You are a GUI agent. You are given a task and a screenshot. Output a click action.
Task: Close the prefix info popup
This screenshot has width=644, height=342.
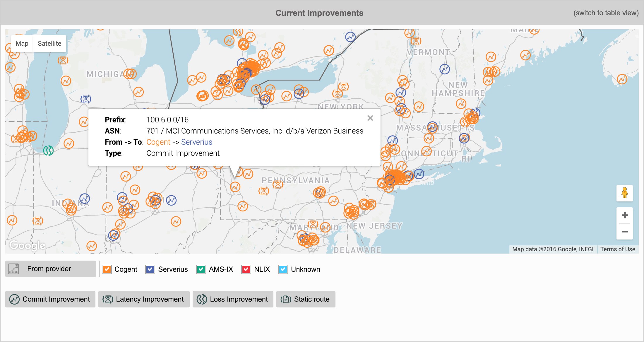click(370, 118)
